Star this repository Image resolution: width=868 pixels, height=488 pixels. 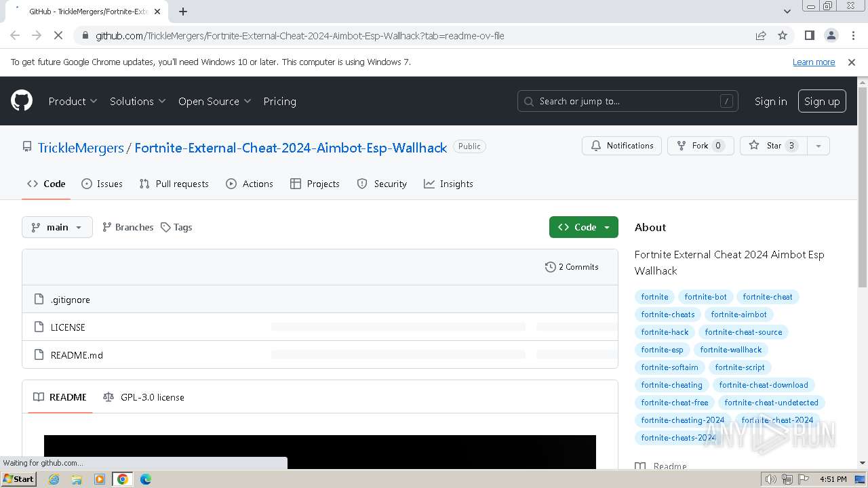coord(774,146)
